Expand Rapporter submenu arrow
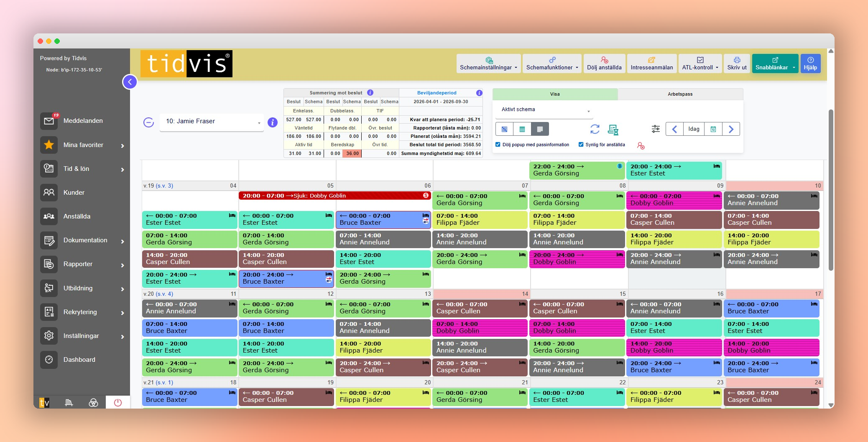The image size is (868, 442). pyautogui.click(x=123, y=265)
